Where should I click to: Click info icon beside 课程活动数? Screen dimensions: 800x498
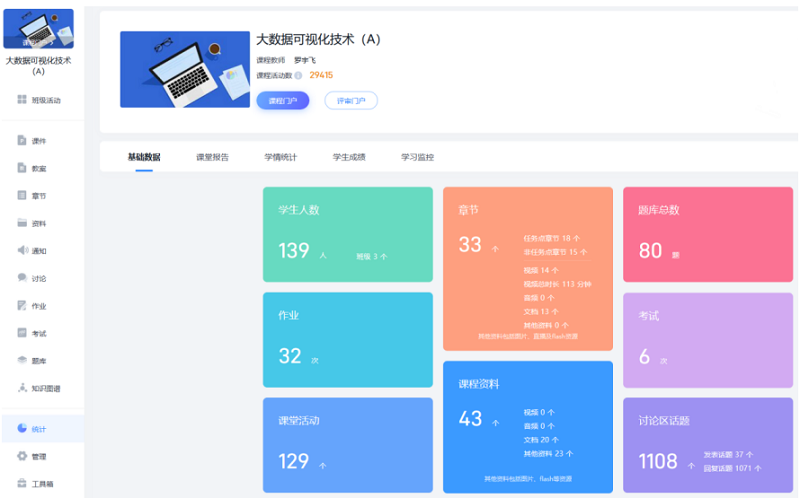(x=299, y=75)
